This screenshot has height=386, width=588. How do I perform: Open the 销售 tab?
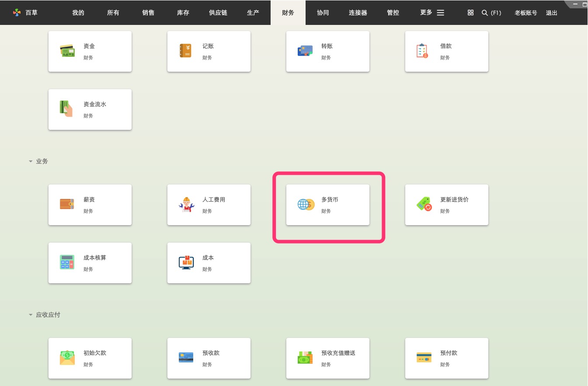tap(148, 13)
